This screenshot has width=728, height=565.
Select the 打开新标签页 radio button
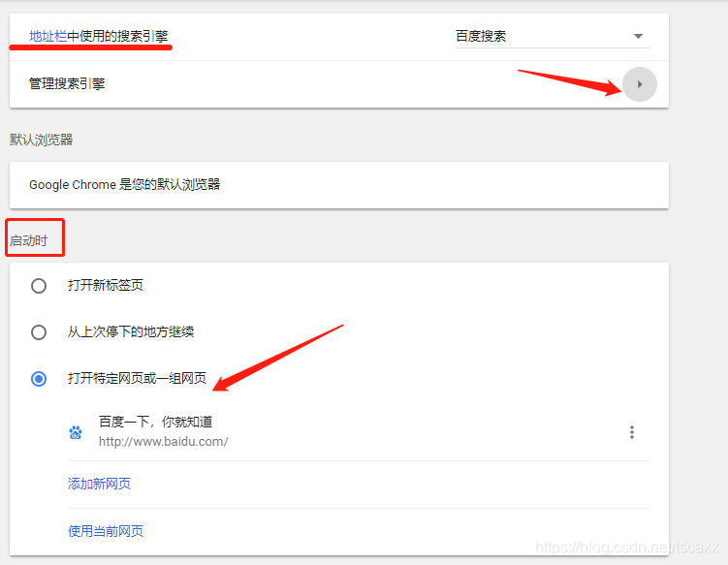tap(39, 286)
